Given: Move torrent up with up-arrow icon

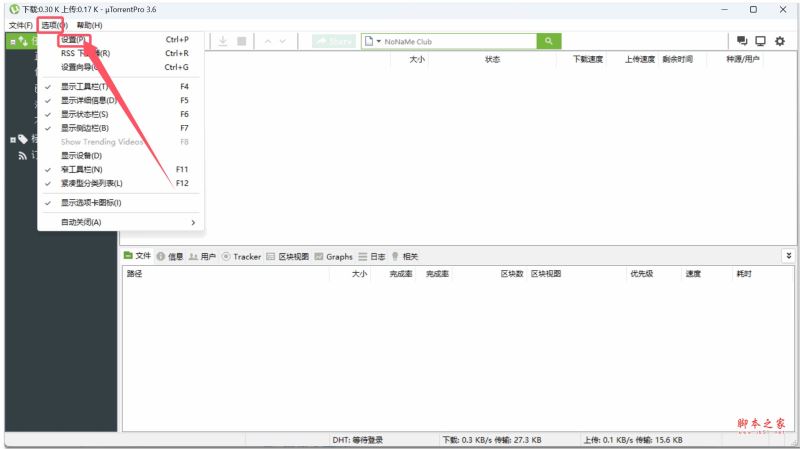Looking at the screenshot, I should click(x=268, y=41).
